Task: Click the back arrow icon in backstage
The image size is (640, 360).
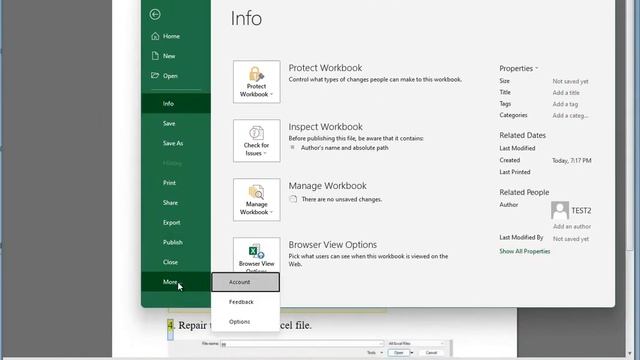Action: click(x=155, y=15)
